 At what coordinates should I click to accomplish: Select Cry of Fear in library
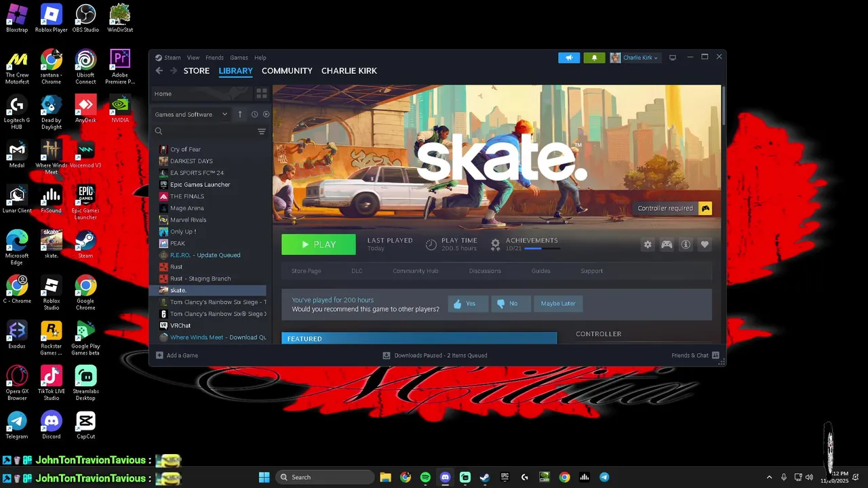[x=208, y=149]
